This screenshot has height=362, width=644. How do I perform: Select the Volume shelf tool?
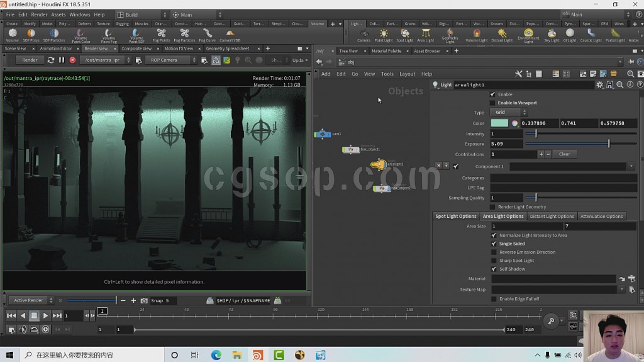[x=13, y=35]
